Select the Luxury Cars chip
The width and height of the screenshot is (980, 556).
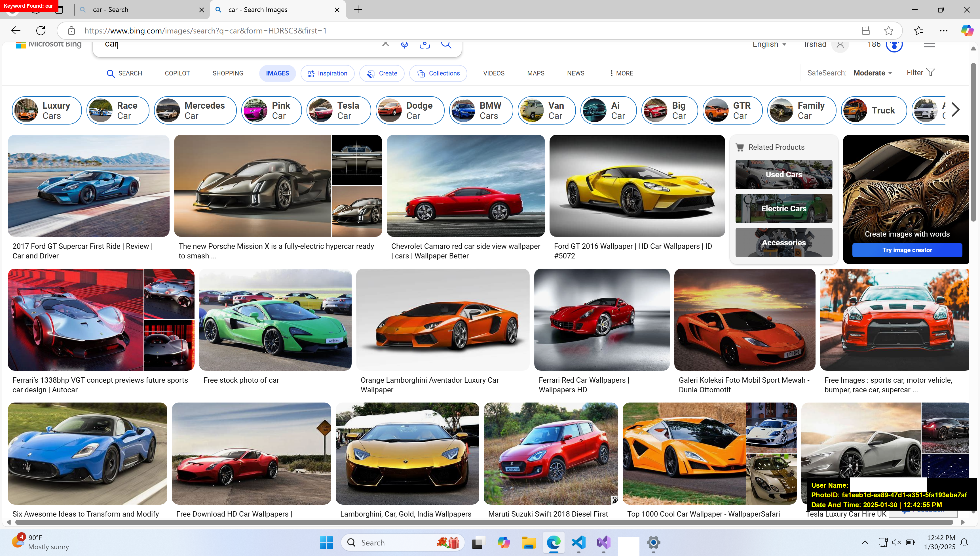point(47,110)
